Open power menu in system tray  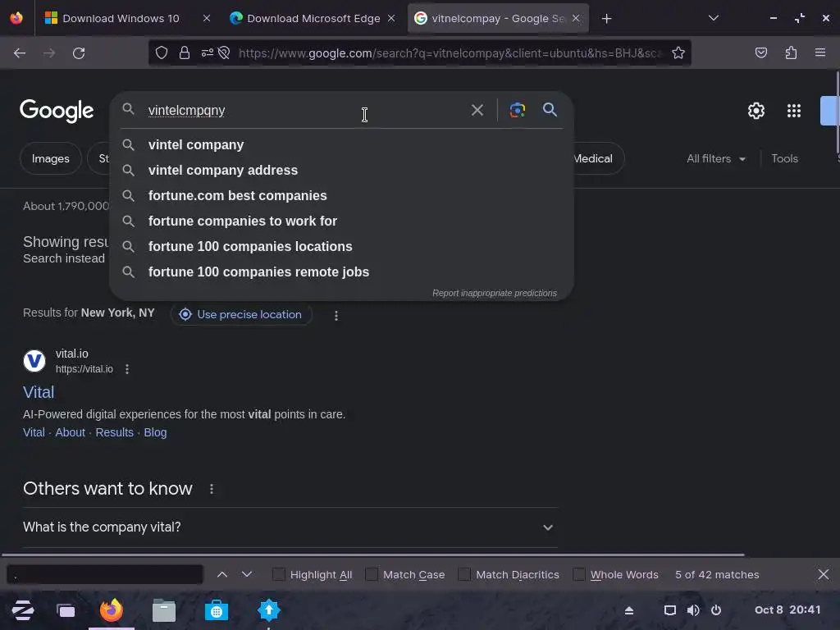(715, 610)
